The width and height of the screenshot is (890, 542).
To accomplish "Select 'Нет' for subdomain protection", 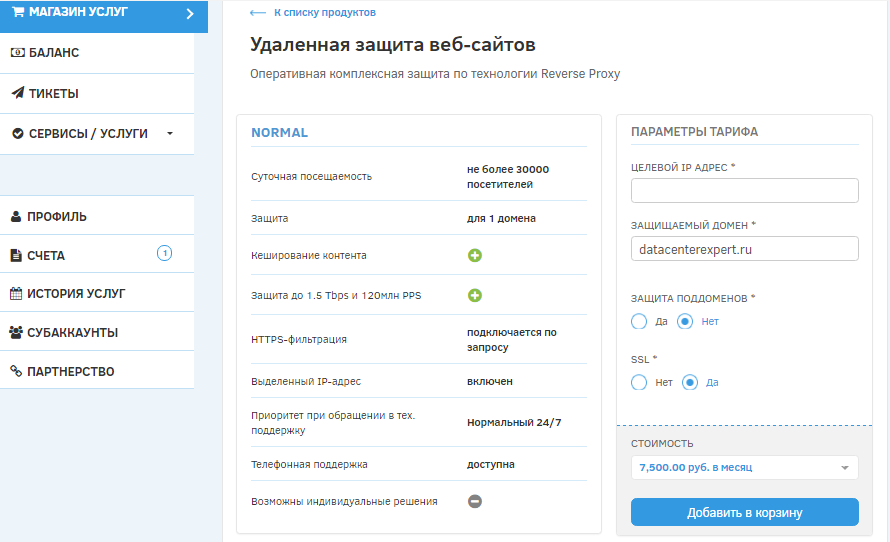I will (x=685, y=322).
